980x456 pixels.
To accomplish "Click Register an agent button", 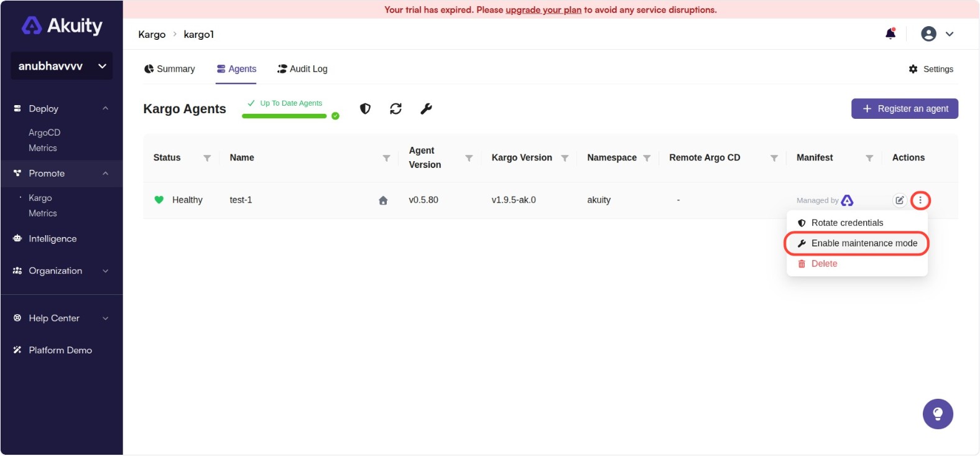I will tap(904, 109).
